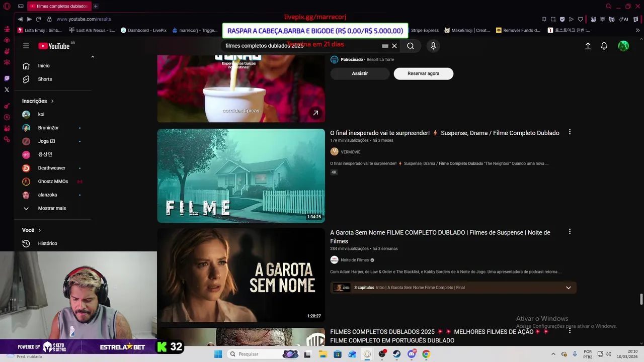This screenshot has height=362, width=644.
Task: Open the Lost Ark Nexus bookmark
Action: coord(92,30)
